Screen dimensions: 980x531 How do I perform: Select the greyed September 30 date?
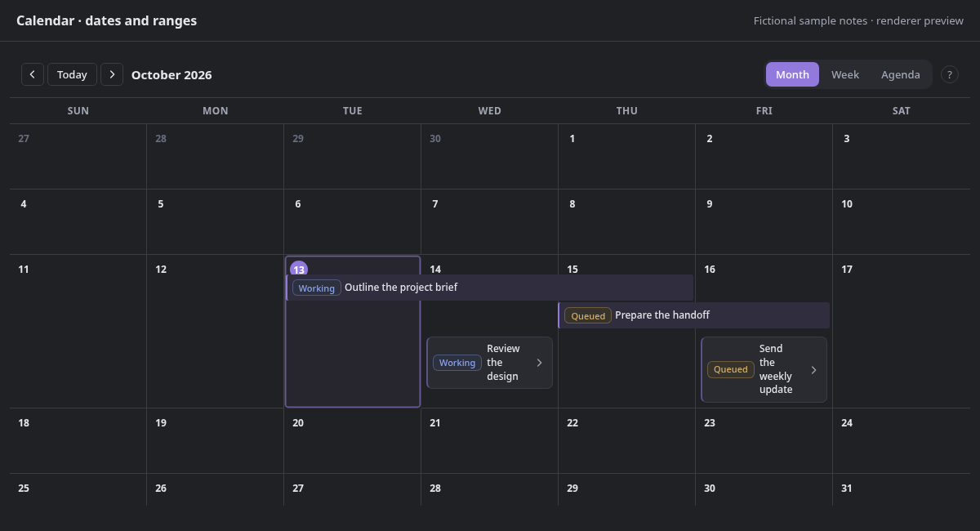pyautogui.click(x=435, y=139)
